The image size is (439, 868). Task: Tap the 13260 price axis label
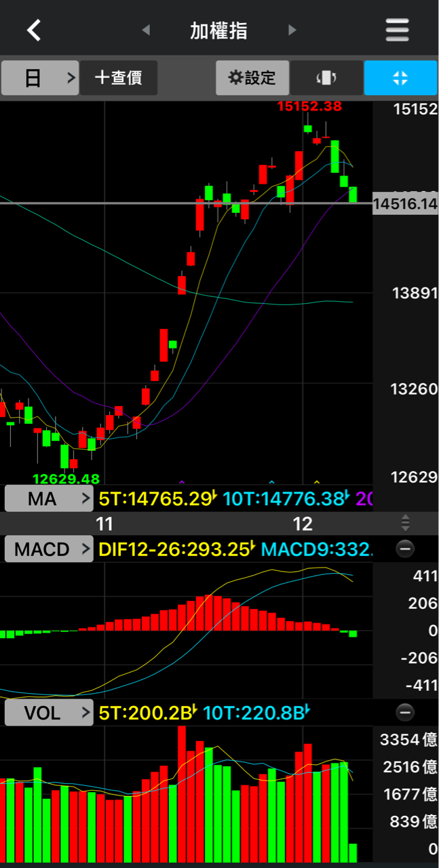pos(414,389)
